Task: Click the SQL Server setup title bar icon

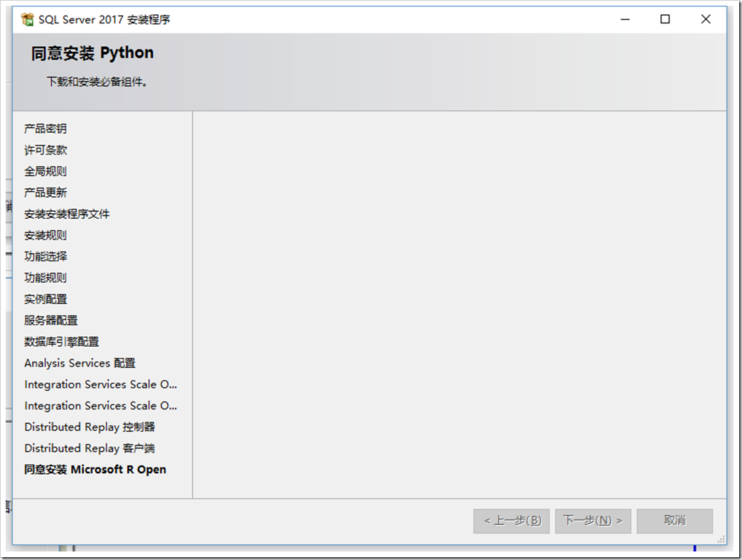Action: 28,19
